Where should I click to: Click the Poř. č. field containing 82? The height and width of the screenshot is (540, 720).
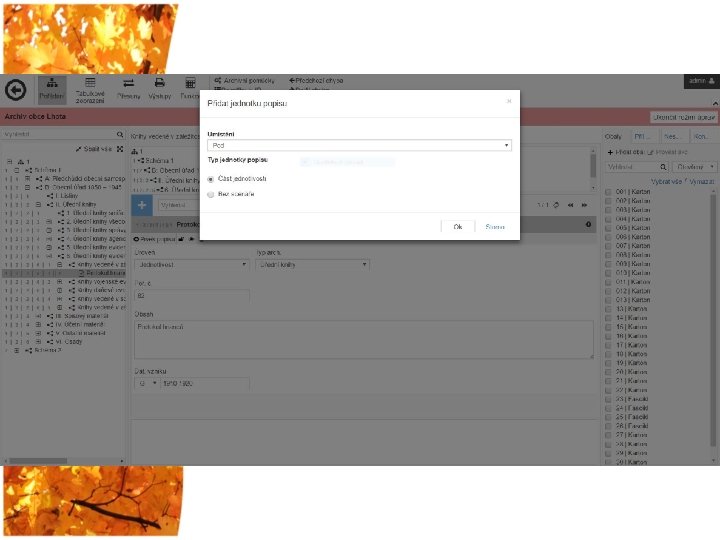coord(192,296)
